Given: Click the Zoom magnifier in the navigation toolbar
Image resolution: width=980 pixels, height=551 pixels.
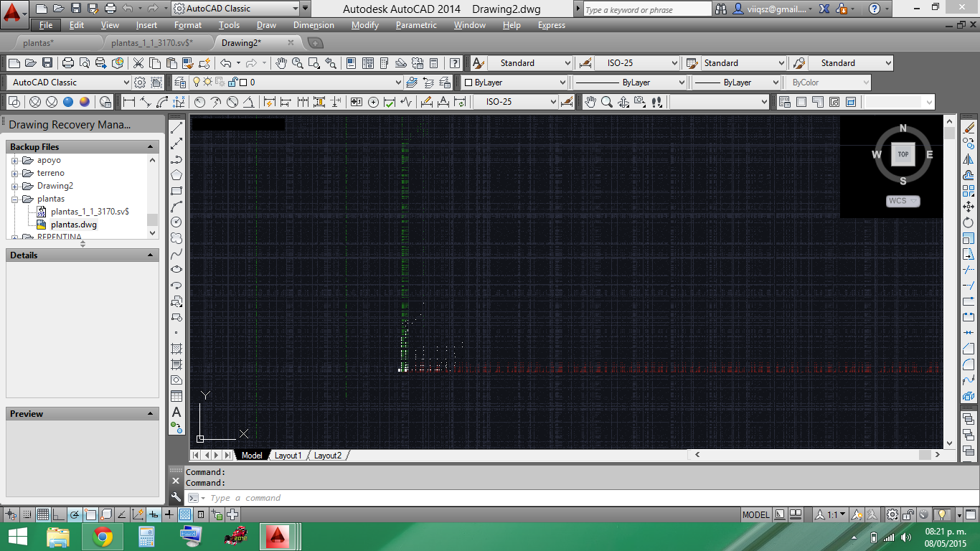Looking at the screenshot, I should click(x=607, y=102).
